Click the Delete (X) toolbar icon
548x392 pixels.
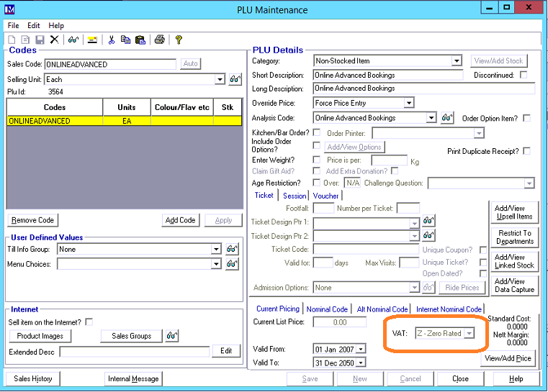[x=54, y=40]
